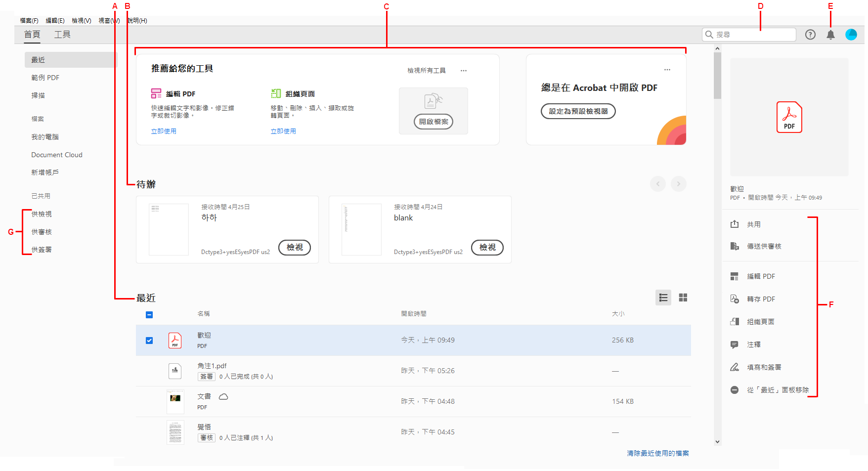
Task: Select 供檢視 in the sidebar
Action: pos(42,214)
